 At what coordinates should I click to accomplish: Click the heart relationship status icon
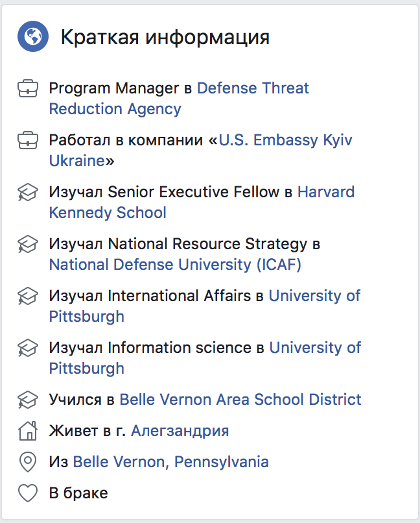click(x=28, y=493)
